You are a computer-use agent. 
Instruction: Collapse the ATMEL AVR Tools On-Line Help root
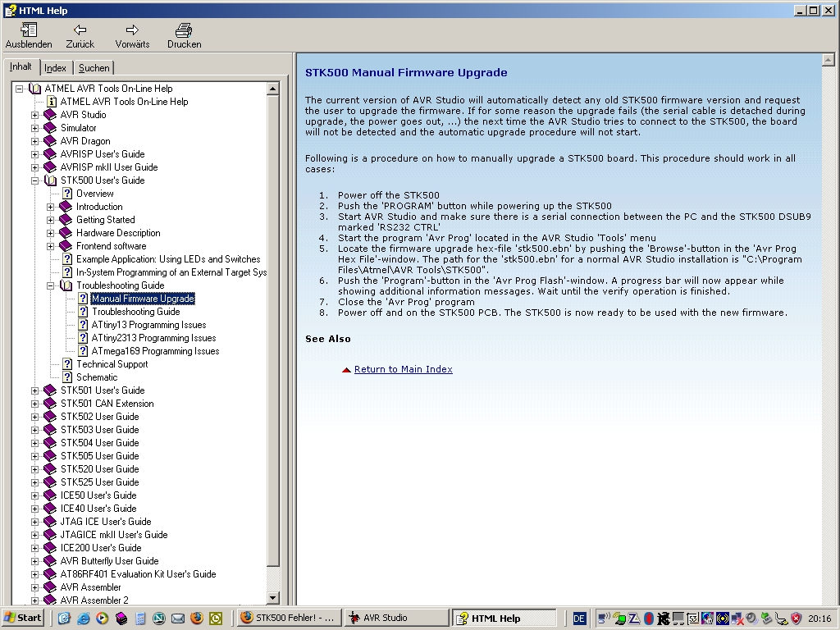[x=20, y=89]
